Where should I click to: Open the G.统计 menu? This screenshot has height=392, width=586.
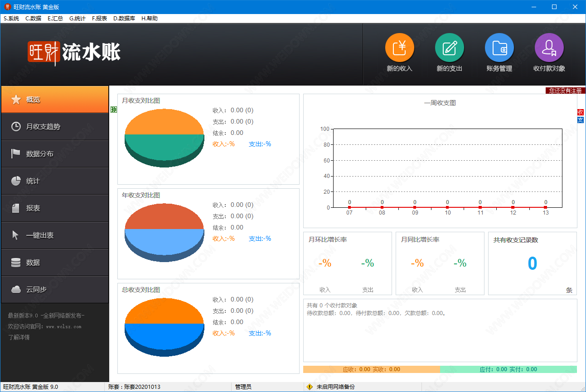[77, 19]
